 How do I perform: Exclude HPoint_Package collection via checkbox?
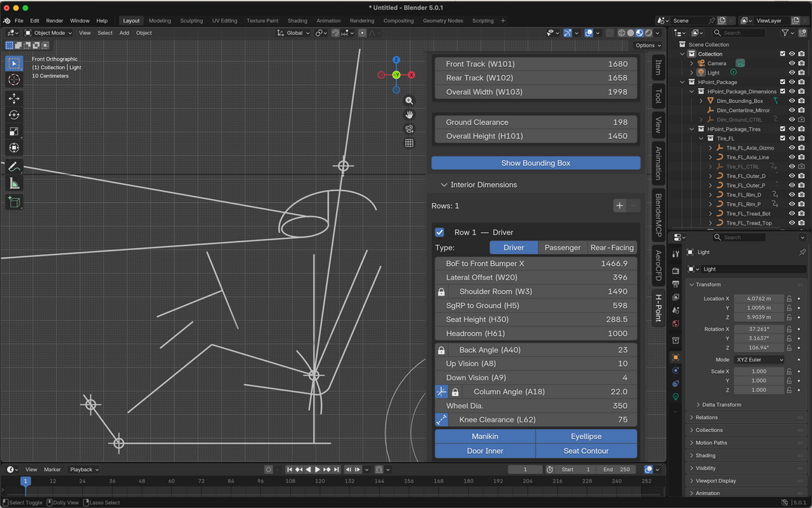click(783, 82)
